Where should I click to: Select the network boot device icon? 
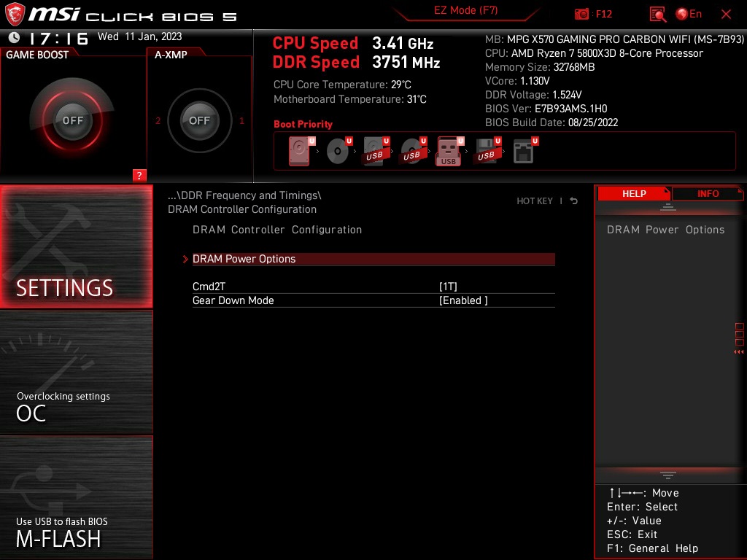[525, 152]
